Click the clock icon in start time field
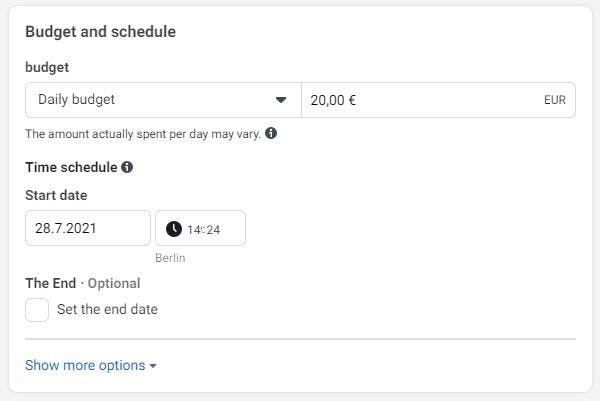The width and height of the screenshot is (600, 401). coord(174,229)
